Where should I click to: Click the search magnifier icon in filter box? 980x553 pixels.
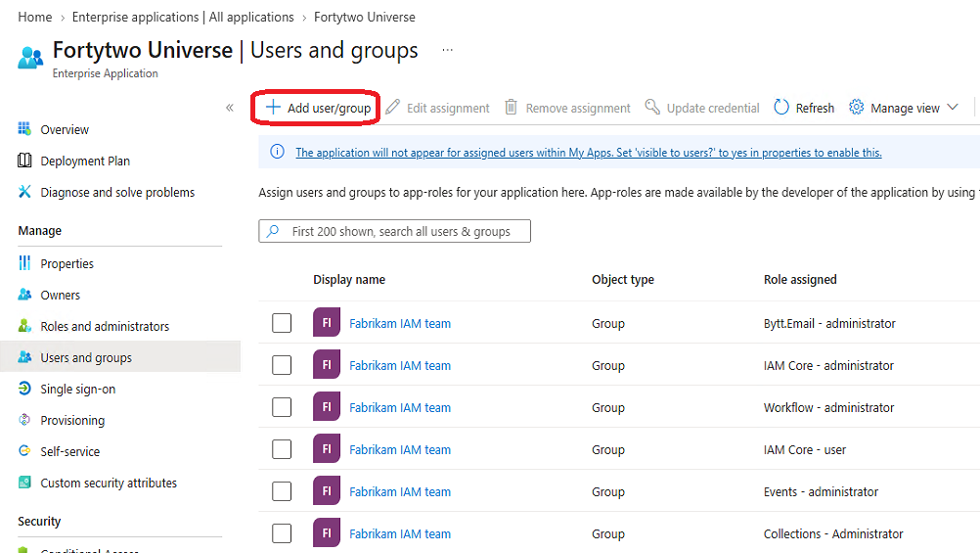pos(273,231)
